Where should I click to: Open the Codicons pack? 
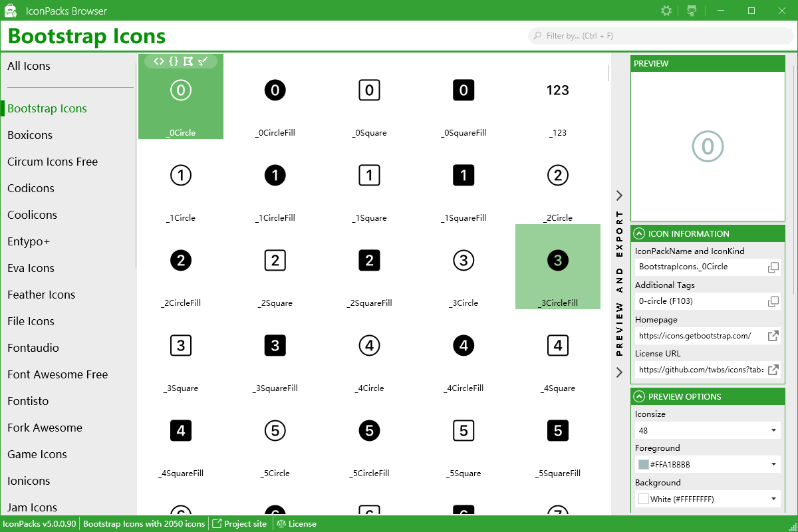[x=68, y=188]
